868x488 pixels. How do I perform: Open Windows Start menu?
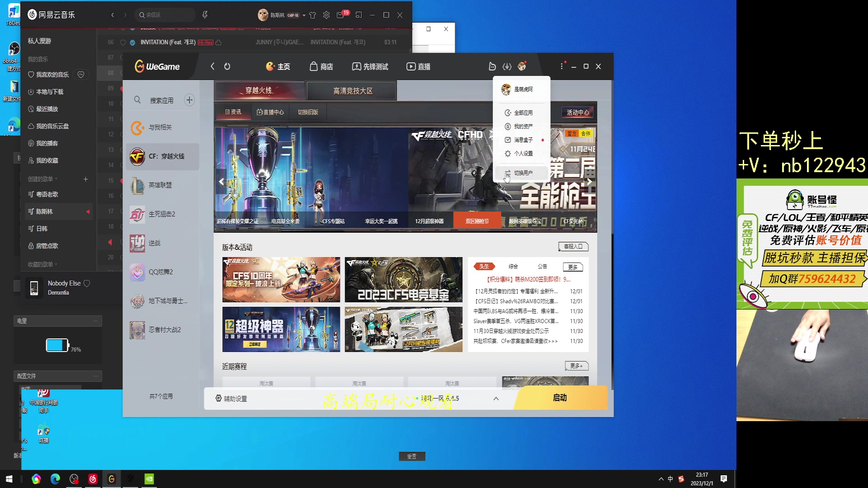pyautogui.click(x=9, y=479)
